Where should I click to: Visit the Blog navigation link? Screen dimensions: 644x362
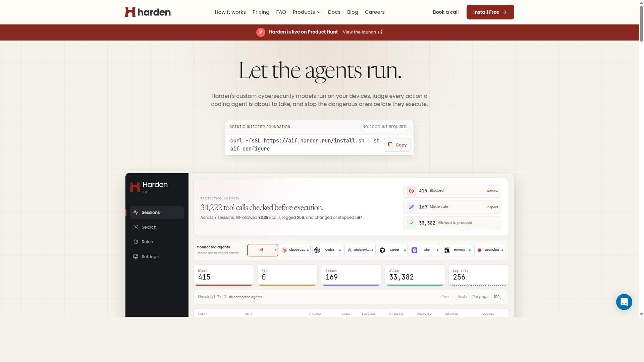[353, 12]
